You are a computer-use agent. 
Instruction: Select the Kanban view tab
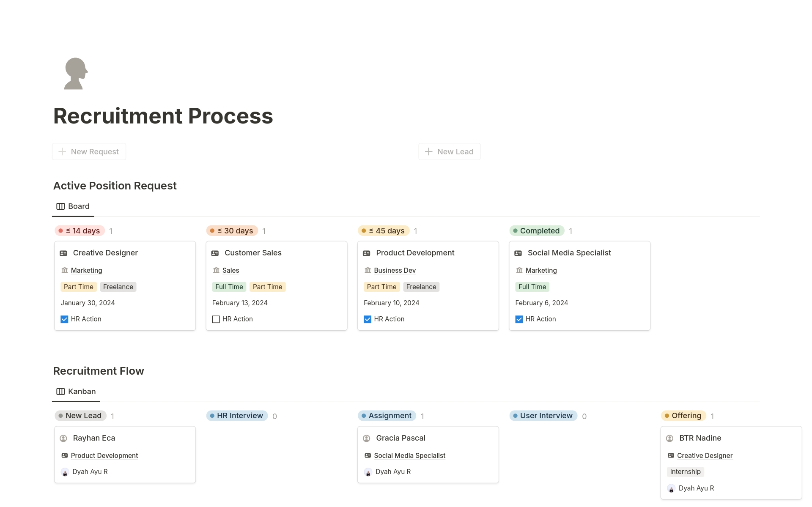[76, 392]
